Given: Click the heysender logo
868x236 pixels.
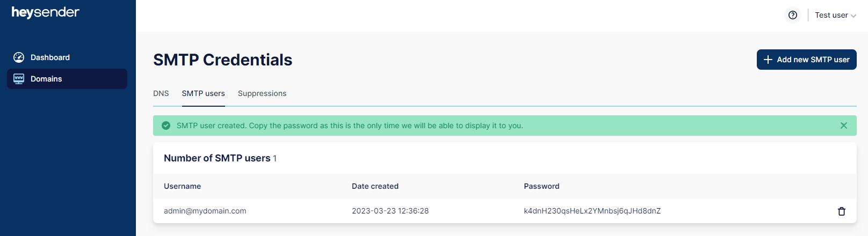Looking at the screenshot, I should (46, 12).
